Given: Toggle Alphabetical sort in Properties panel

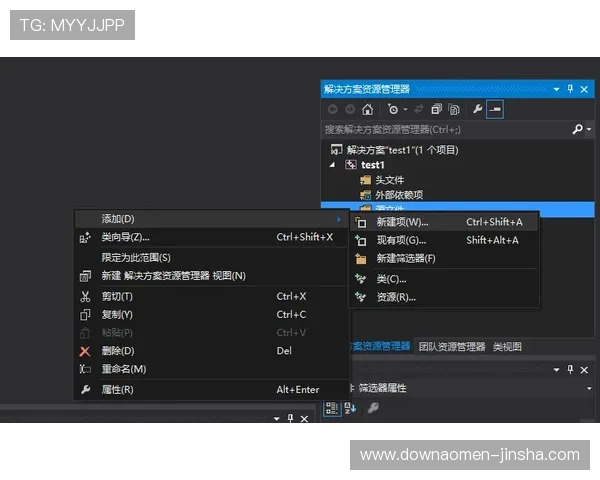Looking at the screenshot, I should point(350,408).
